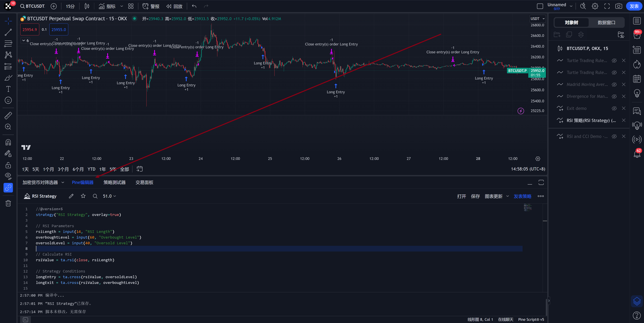
Task: Hide the Divergence for Many indicator
Action: point(614,96)
